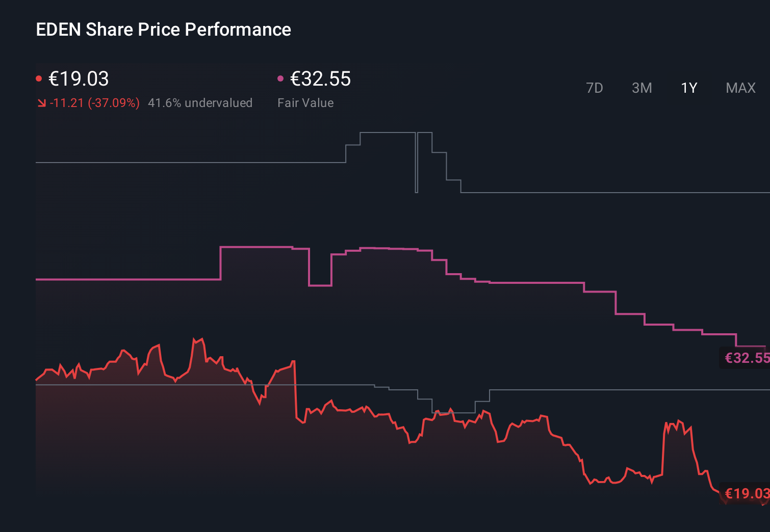Click the -11.21 (-37.09%) change text
The width and height of the screenshot is (770, 532).
pyautogui.click(x=94, y=102)
